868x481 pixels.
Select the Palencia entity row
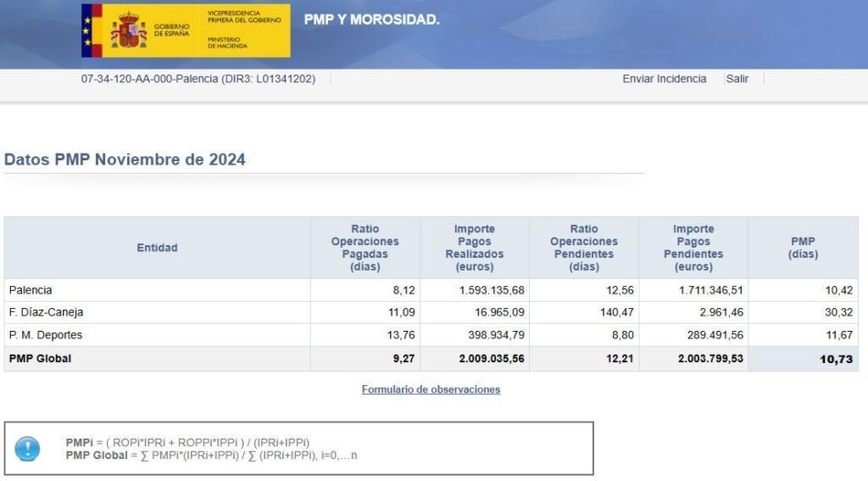[x=31, y=290]
